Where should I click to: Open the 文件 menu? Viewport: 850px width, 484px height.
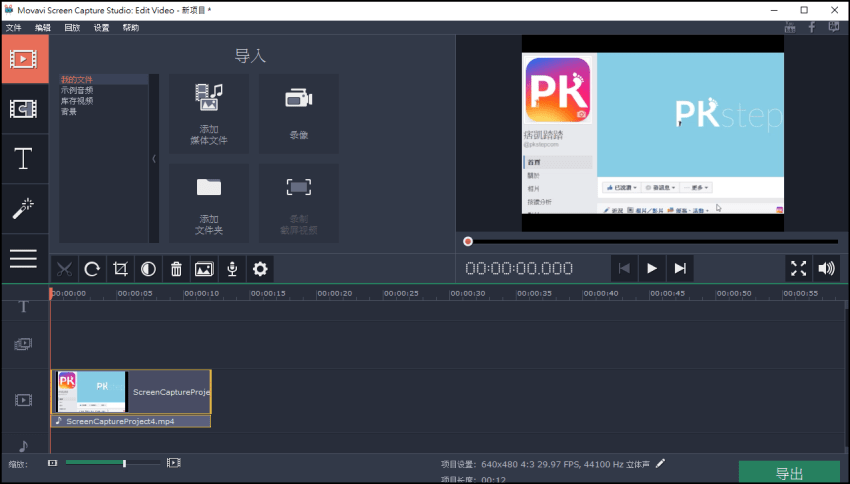[14, 28]
